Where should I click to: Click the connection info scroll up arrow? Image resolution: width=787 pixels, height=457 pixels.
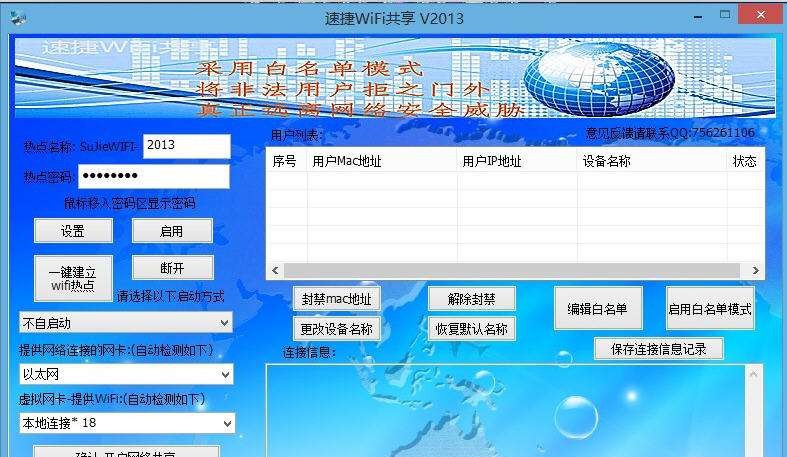coord(753,374)
